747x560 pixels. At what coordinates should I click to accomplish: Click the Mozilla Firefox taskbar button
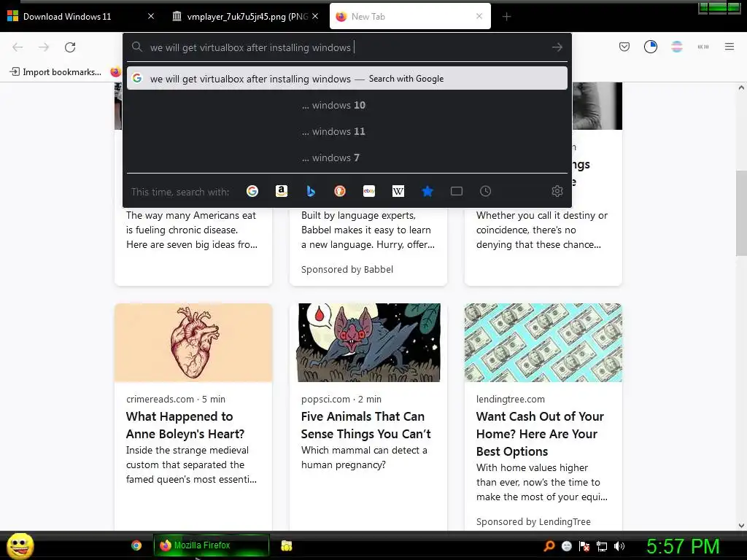pos(211,545)
